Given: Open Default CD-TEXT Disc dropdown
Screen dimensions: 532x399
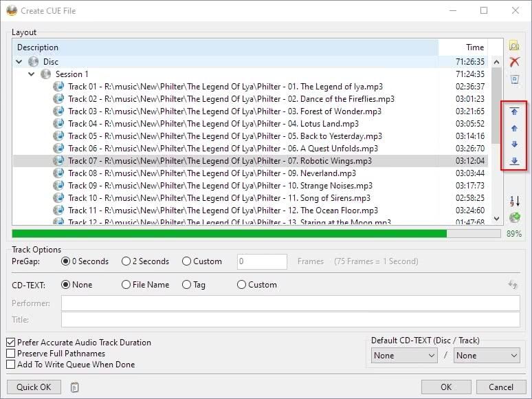Looking at the screenshot, I should coord(404,356).
